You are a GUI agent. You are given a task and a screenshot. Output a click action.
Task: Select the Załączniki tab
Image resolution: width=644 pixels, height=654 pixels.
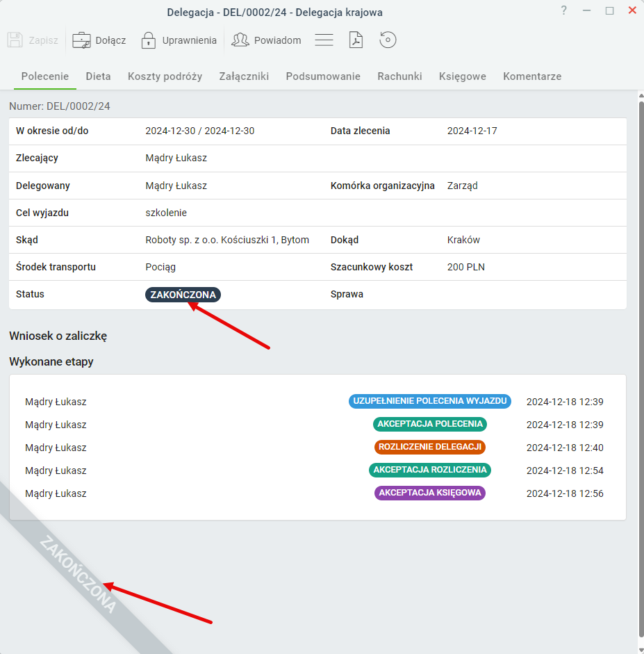pyautogui.click(x=244, y=76)
